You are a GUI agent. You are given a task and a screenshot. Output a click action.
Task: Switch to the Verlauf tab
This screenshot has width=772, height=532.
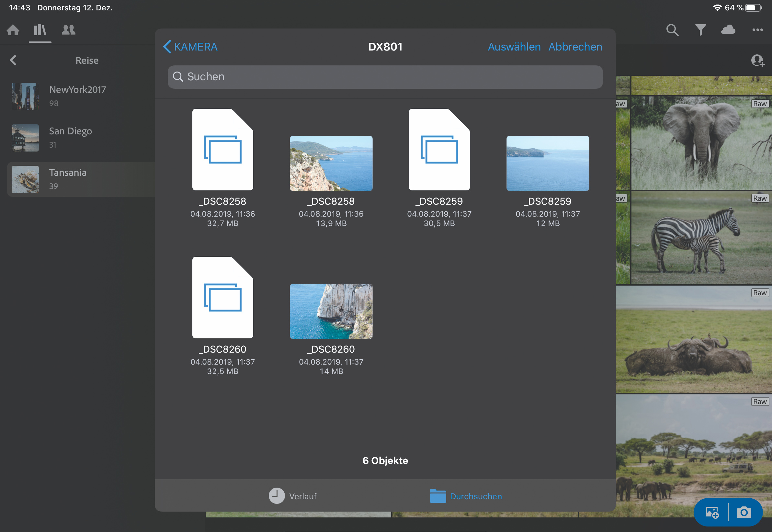point(293,496)
